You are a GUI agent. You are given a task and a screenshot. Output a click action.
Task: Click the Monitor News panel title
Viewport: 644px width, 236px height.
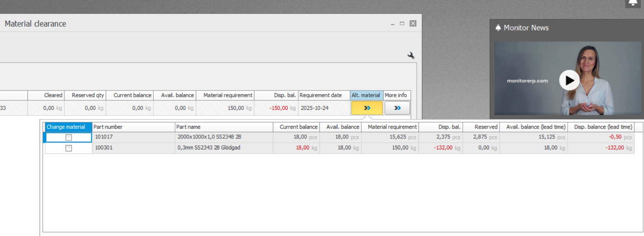point(526,28)
